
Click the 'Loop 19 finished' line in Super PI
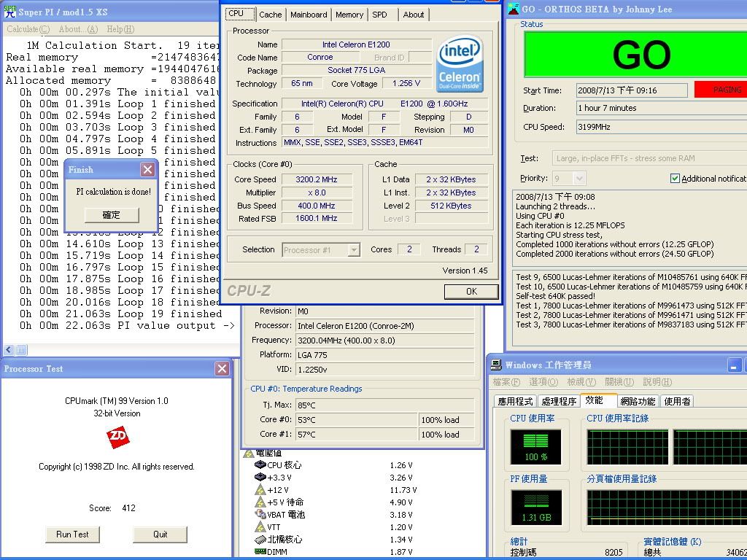coord(121,314)
